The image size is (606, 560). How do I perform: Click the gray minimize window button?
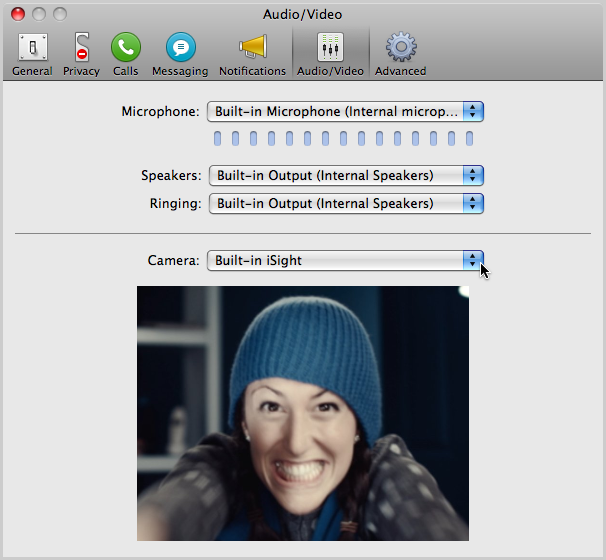(39, 14)
